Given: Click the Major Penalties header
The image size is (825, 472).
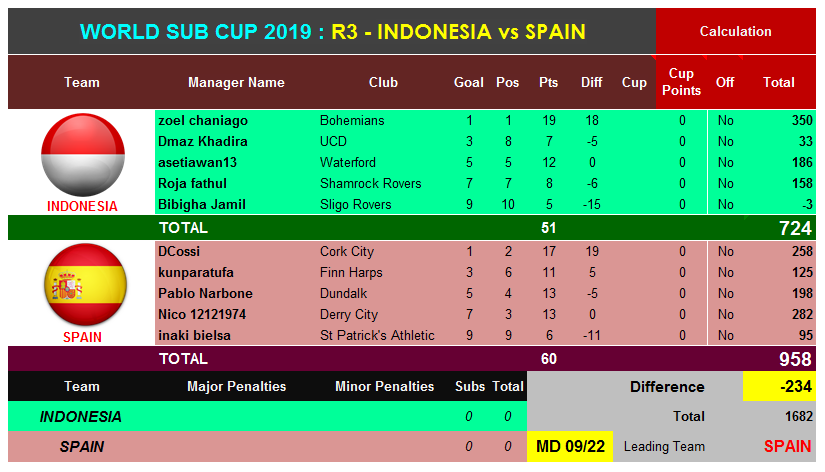Looking at the screenshot, I should [236, 387].
